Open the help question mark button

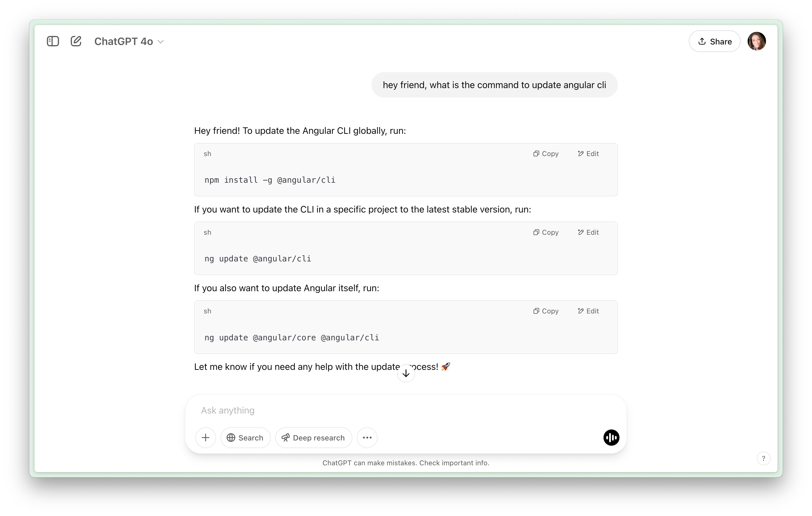763,458
